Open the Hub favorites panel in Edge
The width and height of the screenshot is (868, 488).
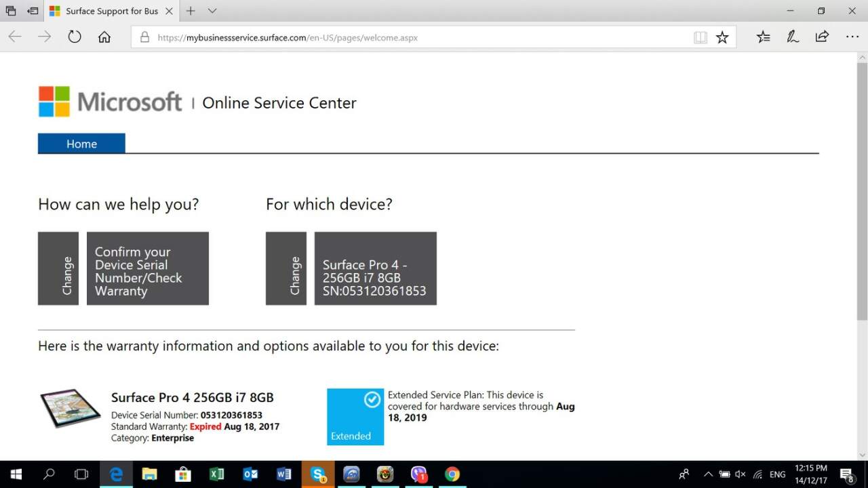(763, 37)
